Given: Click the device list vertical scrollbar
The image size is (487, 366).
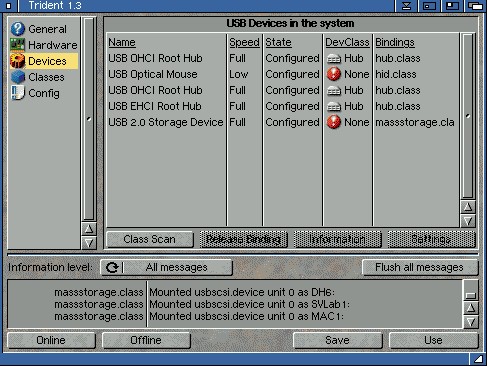Looking at the screenshot, I should [x=468, y=116].
